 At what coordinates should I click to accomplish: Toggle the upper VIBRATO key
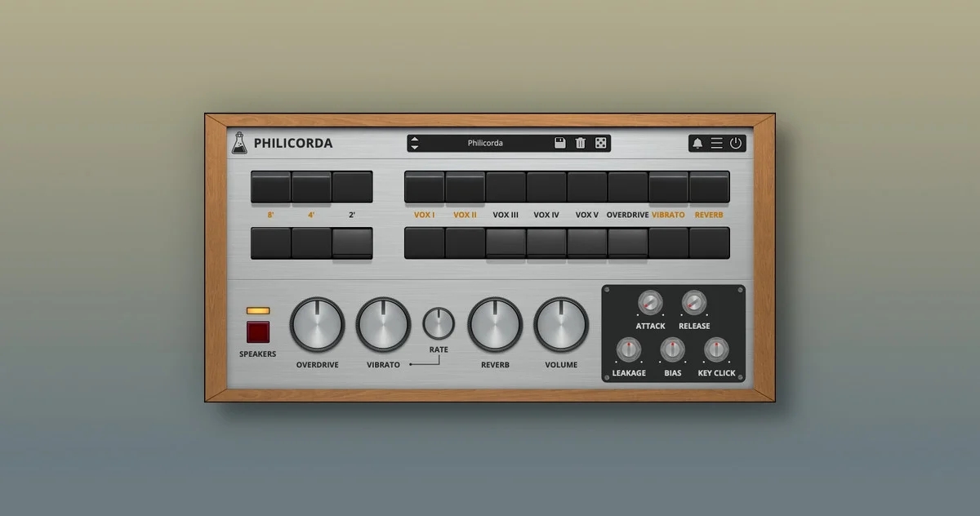tap(669, 187)
